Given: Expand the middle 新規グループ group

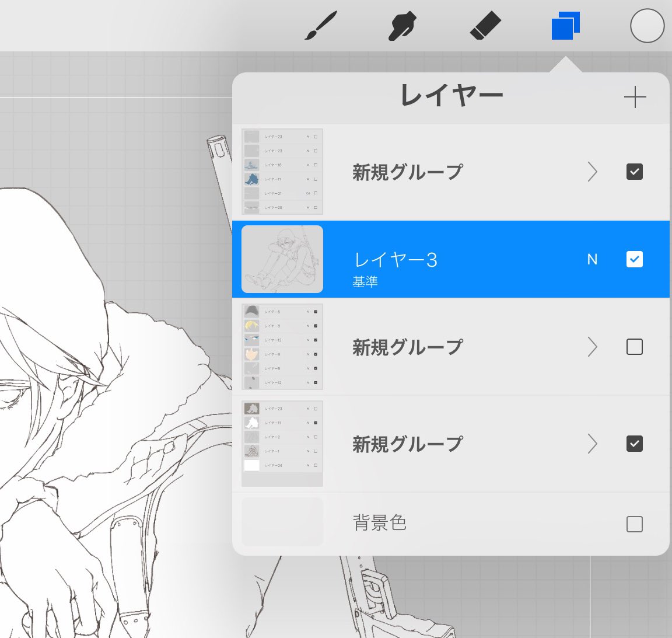Looking at the screenshot, I should pos(592,347).
